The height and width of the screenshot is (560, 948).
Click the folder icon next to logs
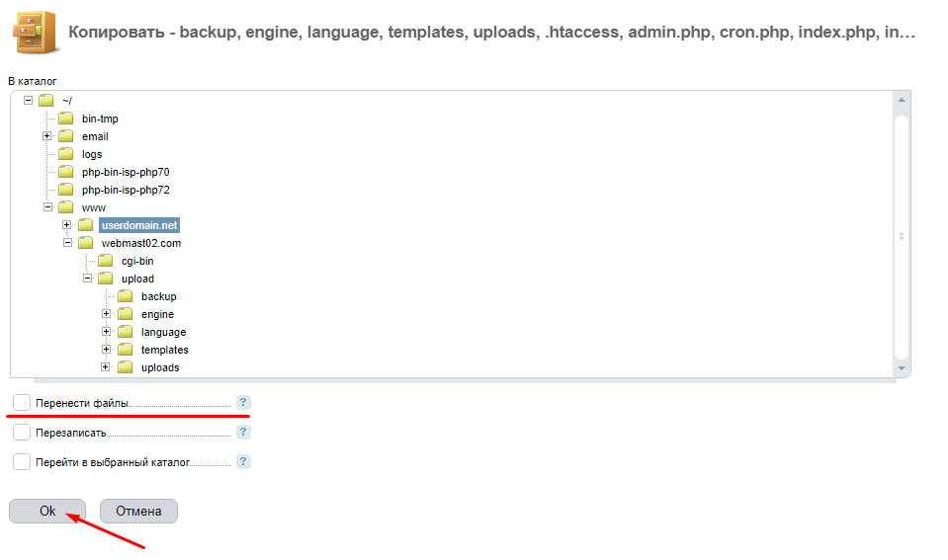tap(66, 154)
